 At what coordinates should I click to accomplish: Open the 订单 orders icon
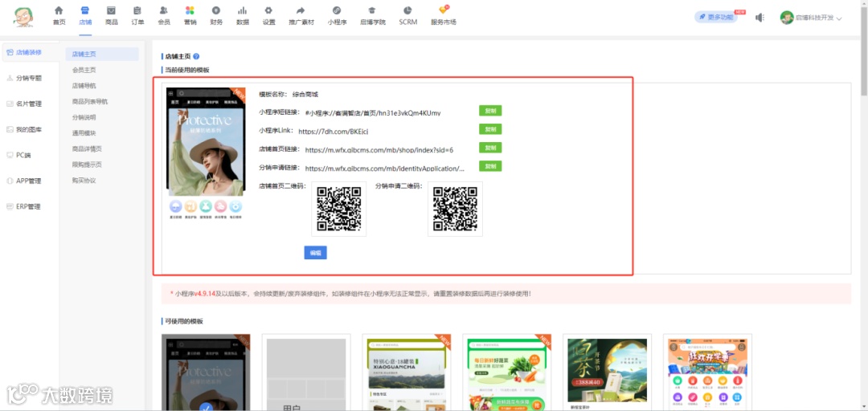[137, 10]
